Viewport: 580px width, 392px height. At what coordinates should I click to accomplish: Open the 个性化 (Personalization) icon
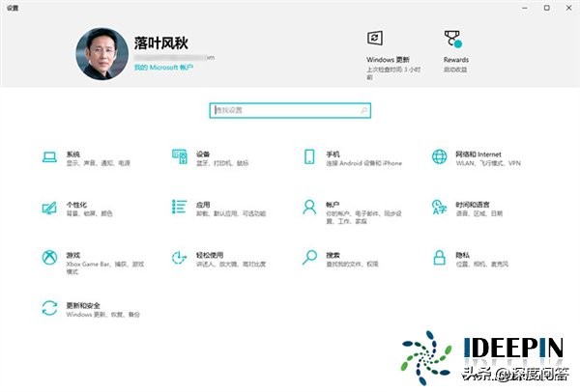pos(49,208)
